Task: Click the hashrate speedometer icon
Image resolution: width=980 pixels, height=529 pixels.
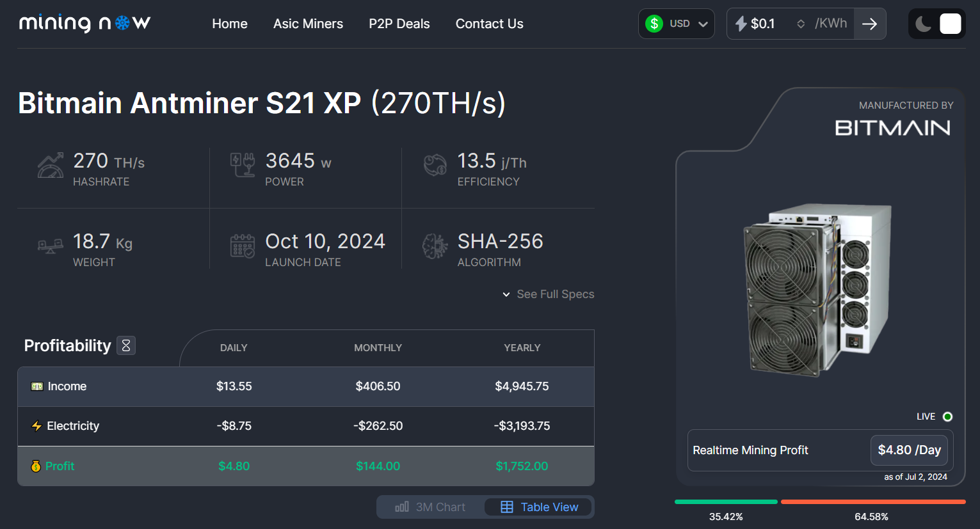Action: pos(51,165)
